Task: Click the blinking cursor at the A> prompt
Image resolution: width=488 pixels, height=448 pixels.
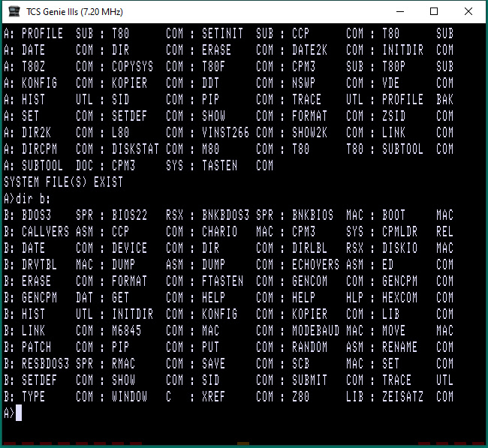Action: point(20,413)
